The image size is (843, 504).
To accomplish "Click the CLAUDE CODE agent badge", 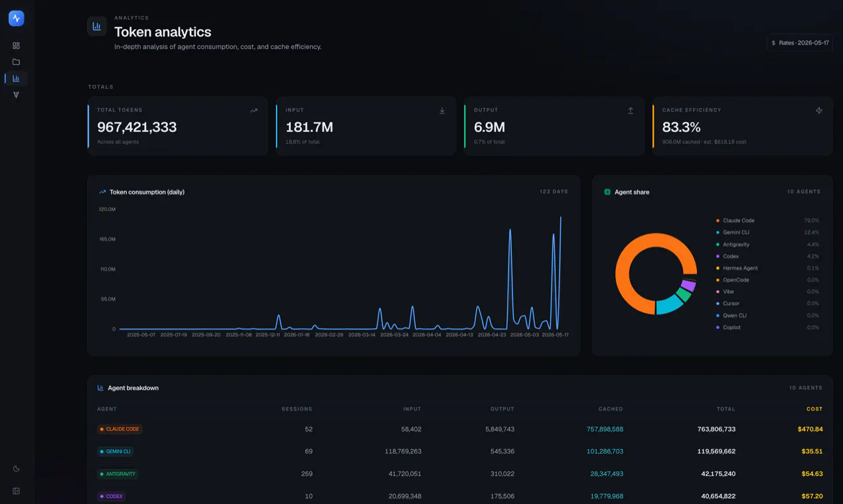I will [x=119, y=429].
